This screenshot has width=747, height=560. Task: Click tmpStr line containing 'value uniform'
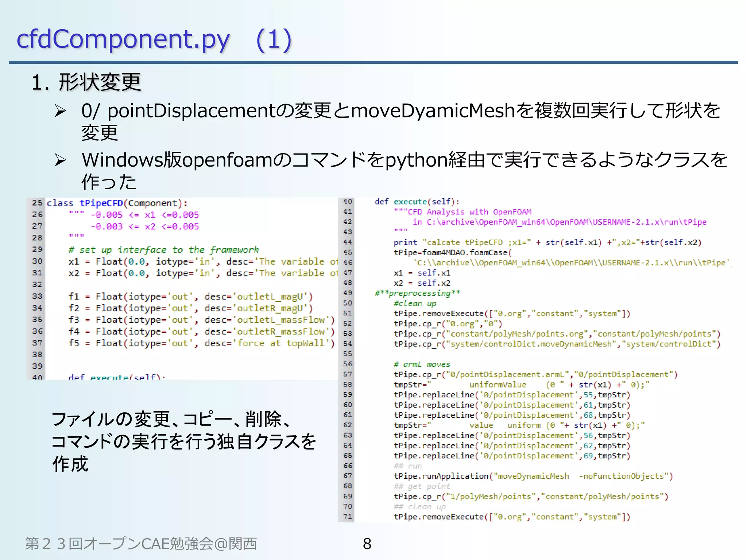[519, 425]
